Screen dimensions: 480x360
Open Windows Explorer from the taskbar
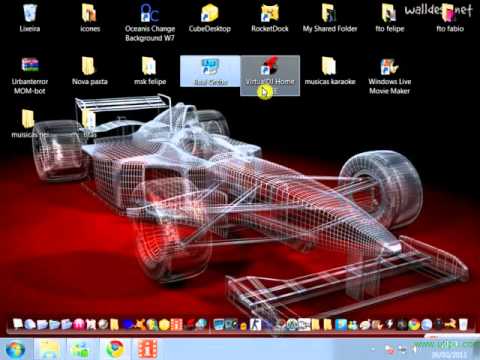49,350
